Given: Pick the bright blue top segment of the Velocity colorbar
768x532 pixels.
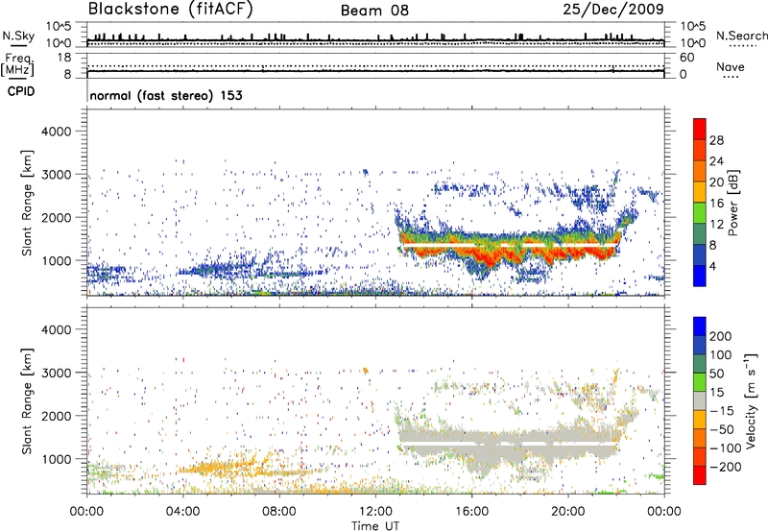Looking at the screenshot, I should pyautogui.click(x=700, y=326).
